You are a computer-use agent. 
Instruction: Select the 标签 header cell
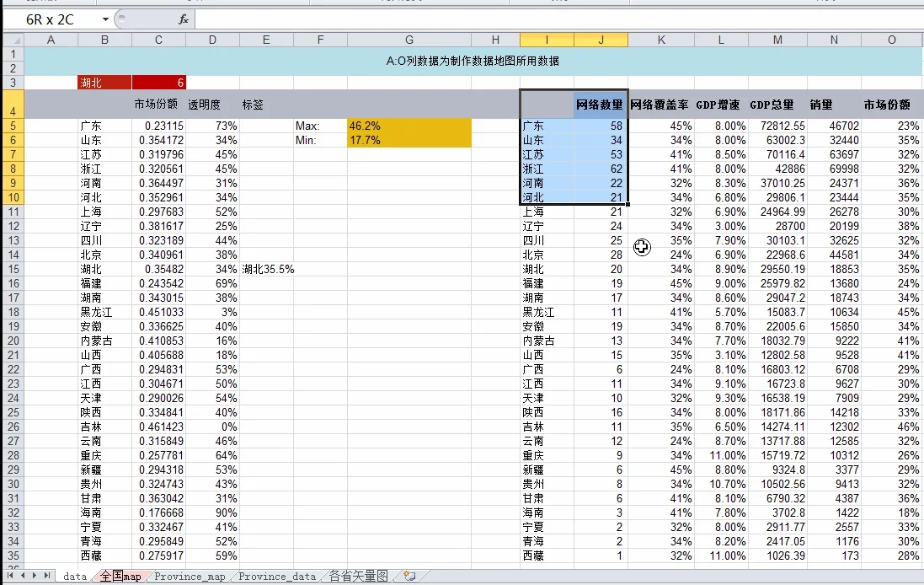(266, 105)
